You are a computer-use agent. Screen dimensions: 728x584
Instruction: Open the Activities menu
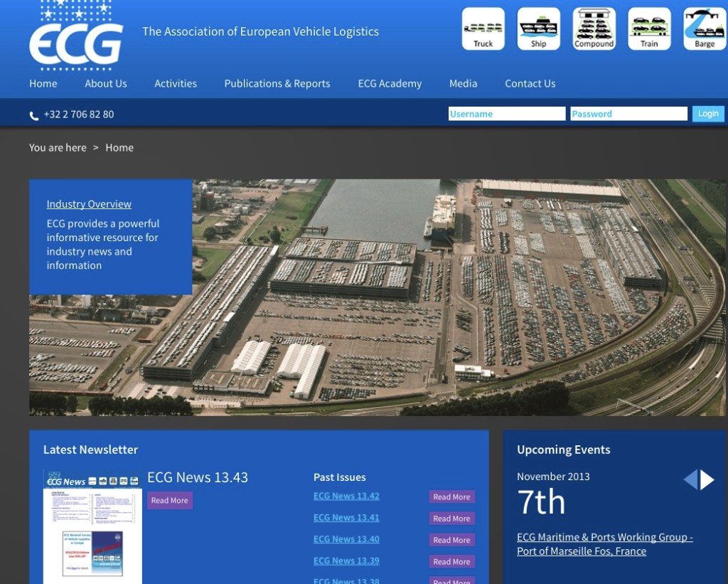[176, 83]
